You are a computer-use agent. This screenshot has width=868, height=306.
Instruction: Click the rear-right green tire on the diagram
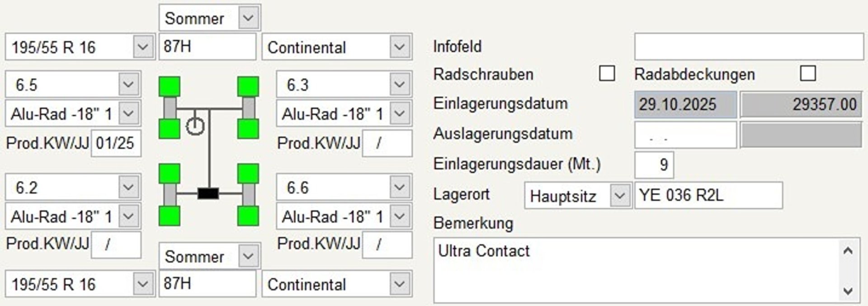[248, 174]
